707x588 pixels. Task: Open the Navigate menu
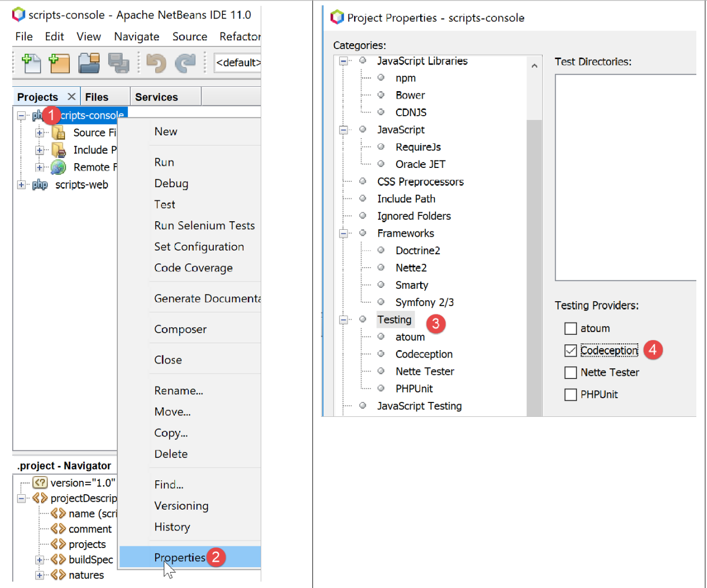point(136,36)
